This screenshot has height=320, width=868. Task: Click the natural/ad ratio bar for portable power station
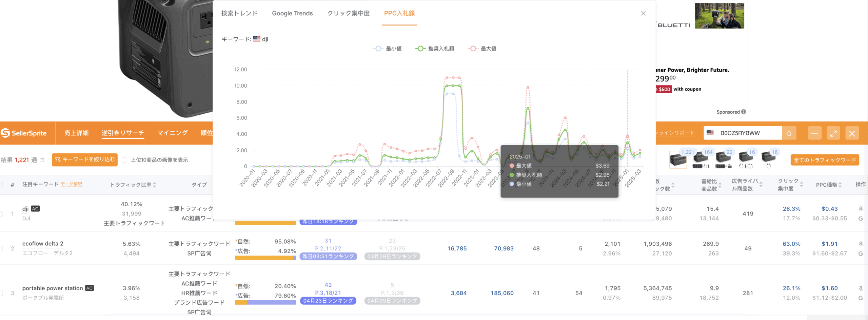[265, 302]
